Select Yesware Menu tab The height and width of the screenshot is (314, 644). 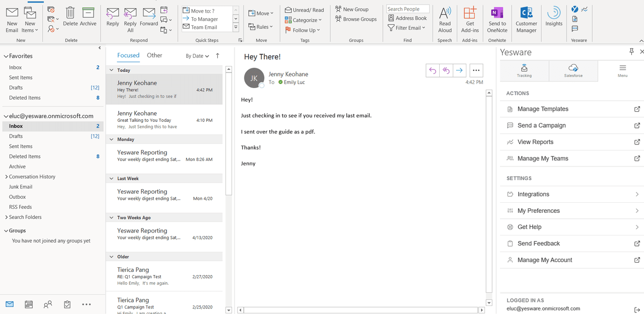click(622, 71)
